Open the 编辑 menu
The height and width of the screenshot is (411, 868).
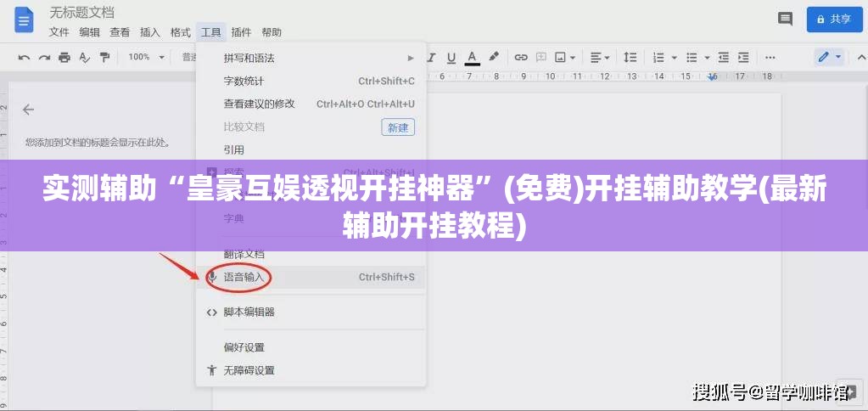pyautogui.click(x=89, y=32)
